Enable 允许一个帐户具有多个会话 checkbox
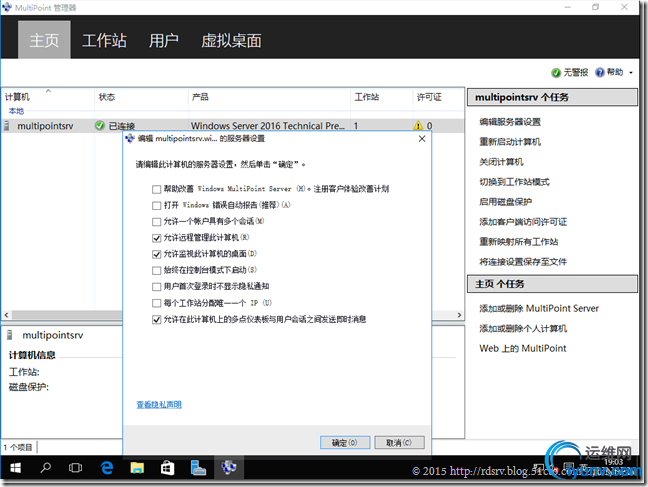648x487 pixels. [x=156, y=222]
